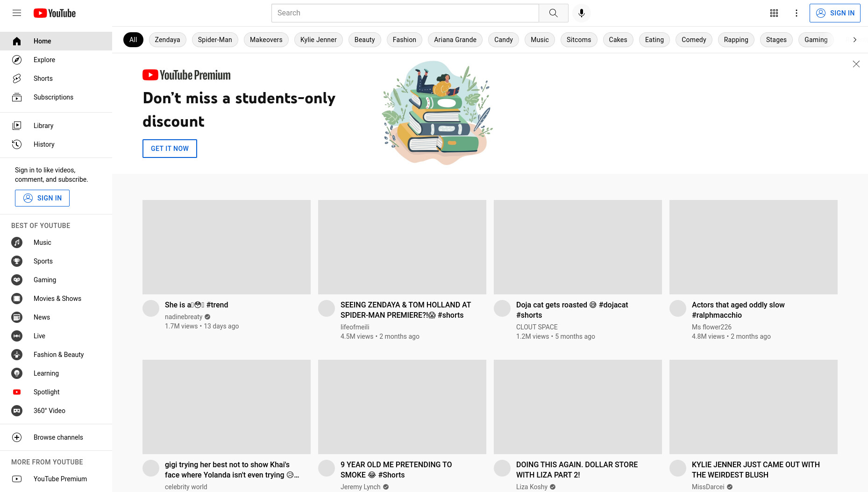Select the All filter chip
The width and height of the screenshot is (868, 492).
(133, 40)
